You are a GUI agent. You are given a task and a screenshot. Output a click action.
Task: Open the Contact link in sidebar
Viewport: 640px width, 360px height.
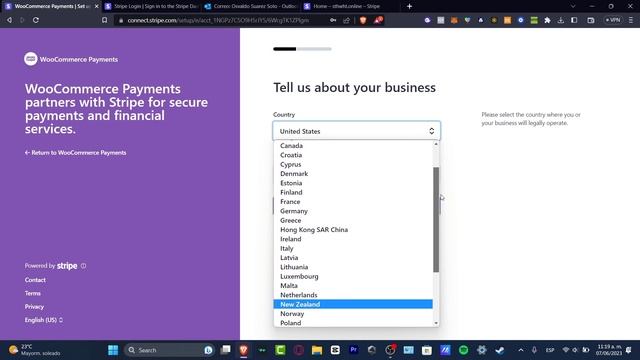point(35,280)
